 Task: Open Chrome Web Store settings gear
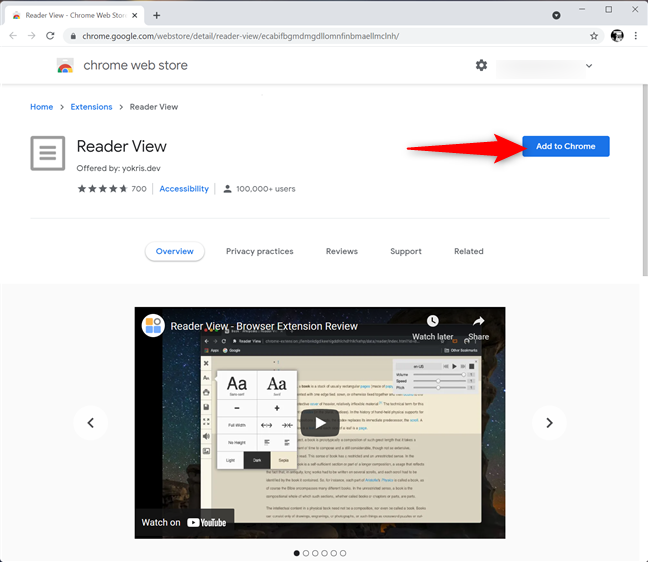click(x=481, y=65)
